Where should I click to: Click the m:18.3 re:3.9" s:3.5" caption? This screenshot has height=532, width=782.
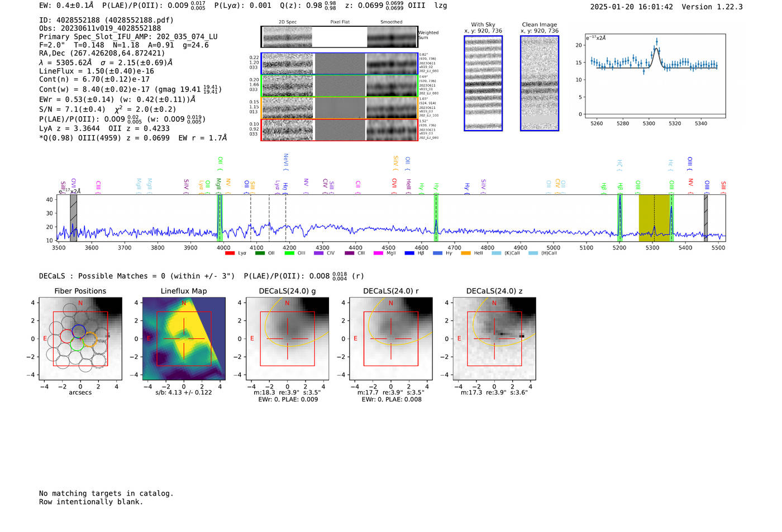pyautogui.click(x=287, y=392)
